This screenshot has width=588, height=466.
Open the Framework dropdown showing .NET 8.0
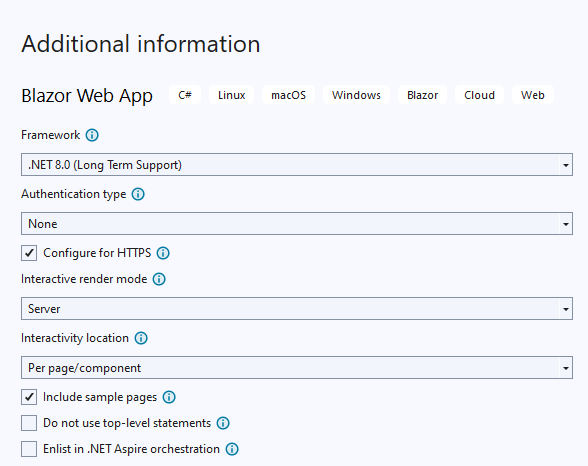[x=297, y=165]
